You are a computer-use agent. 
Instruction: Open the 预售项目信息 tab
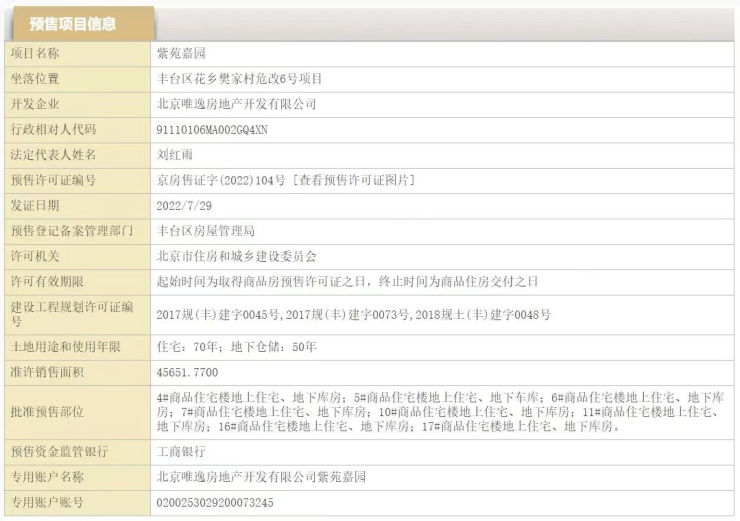coord(78,23)
